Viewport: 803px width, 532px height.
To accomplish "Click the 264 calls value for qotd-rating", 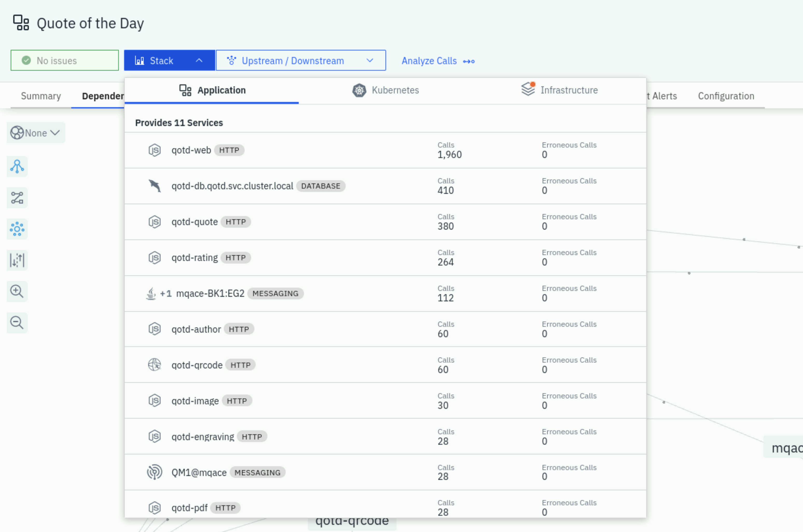I will 445,262.
